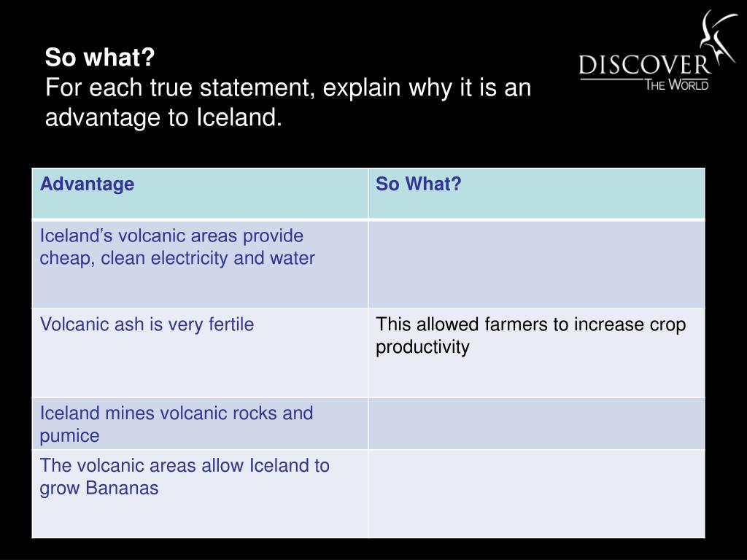
Task: Click the word 'productivity' in the answer cell
Action: click(x=422, y=347)
